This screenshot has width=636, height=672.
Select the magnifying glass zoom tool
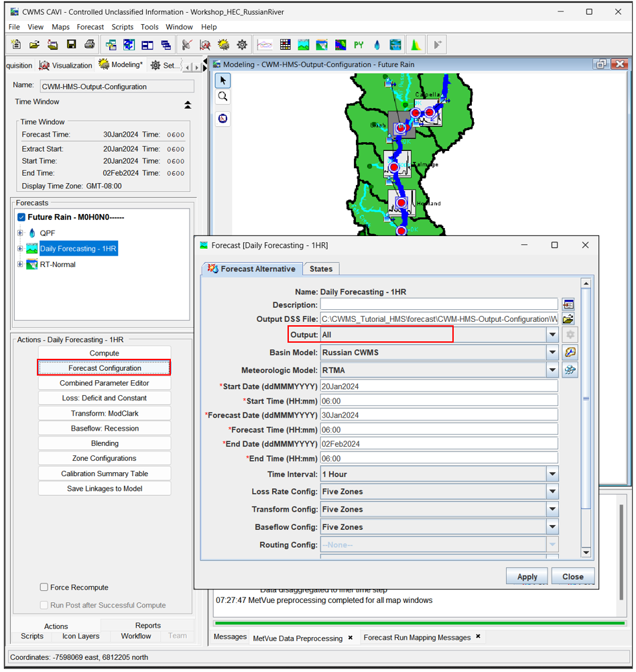pos(222,97)
